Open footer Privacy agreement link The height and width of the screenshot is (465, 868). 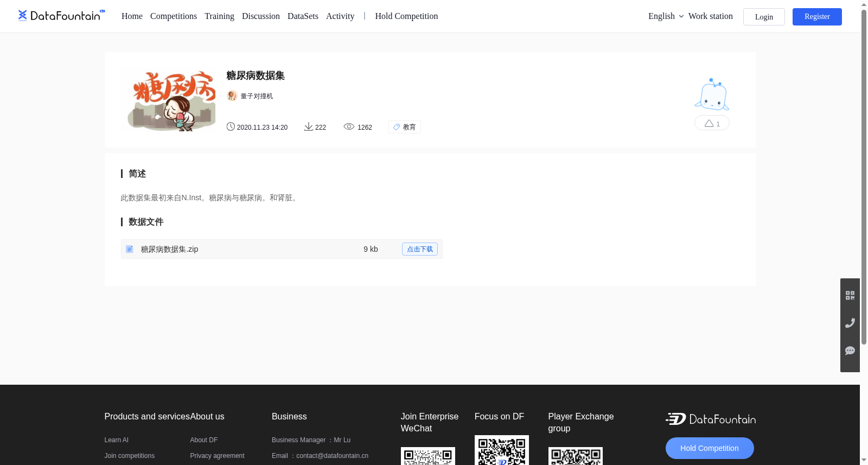(x=217, y=456)
